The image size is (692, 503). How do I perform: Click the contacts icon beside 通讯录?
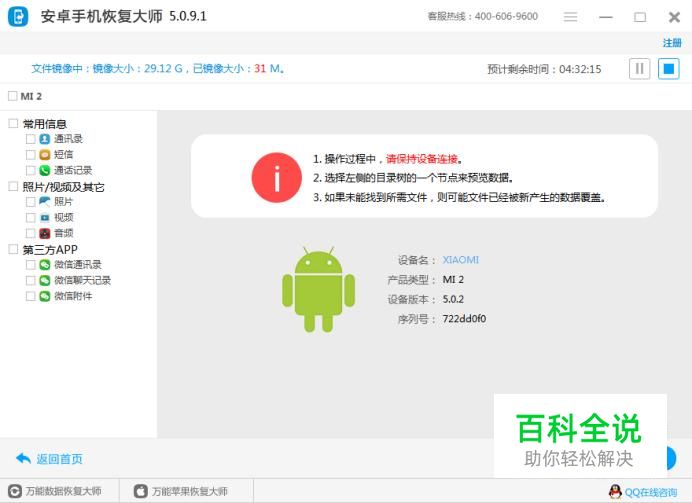45,139
